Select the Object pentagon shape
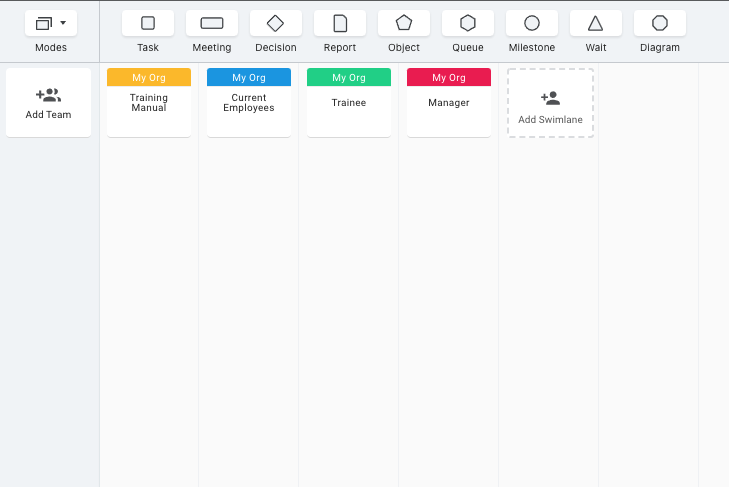The height and width of the screenshot is (487, 729). coord(404,23)
